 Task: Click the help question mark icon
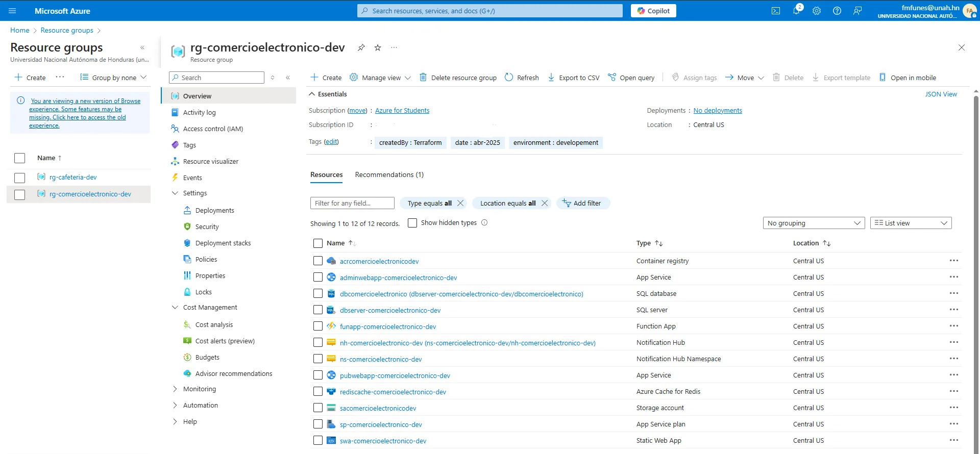point(837,11)
